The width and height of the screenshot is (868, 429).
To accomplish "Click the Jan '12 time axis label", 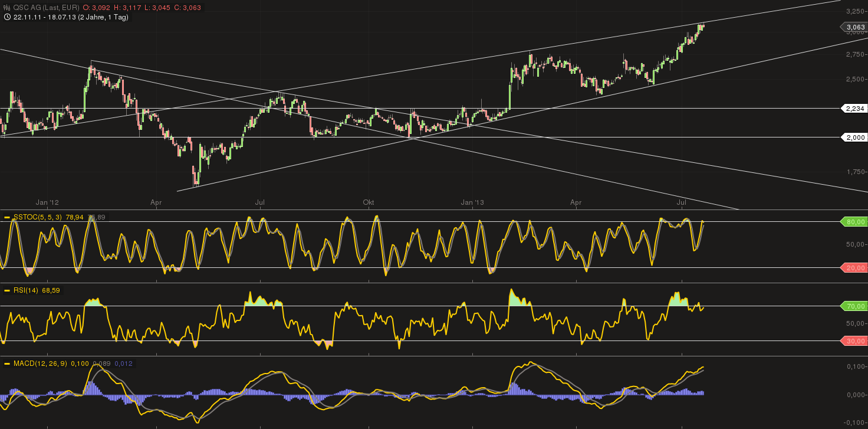I will pos(47,202).
